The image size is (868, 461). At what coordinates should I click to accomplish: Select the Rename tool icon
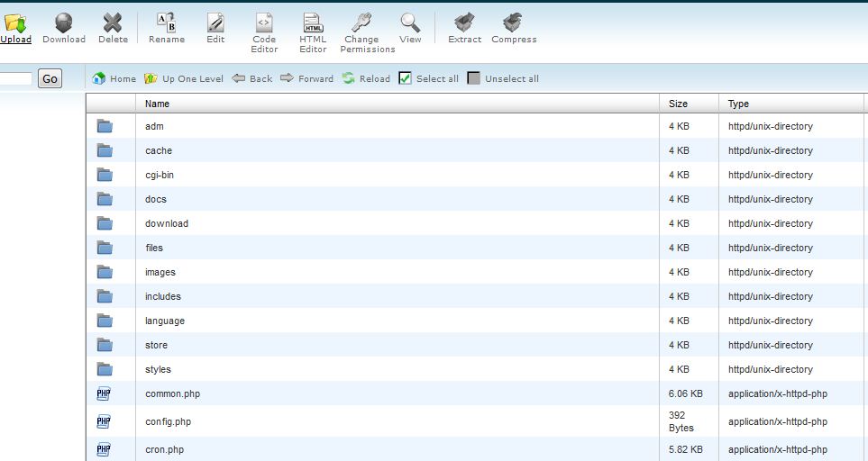pos(167,23)
